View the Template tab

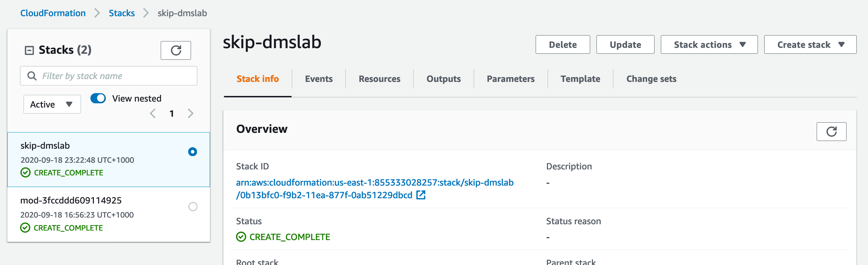[x=580, y=79]
